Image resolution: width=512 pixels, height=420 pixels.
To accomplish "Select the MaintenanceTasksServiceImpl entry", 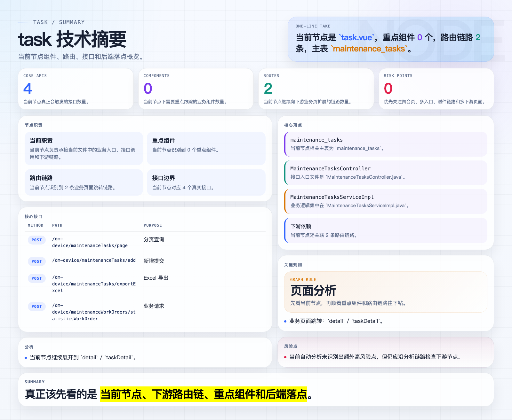I will pos(386,201).
